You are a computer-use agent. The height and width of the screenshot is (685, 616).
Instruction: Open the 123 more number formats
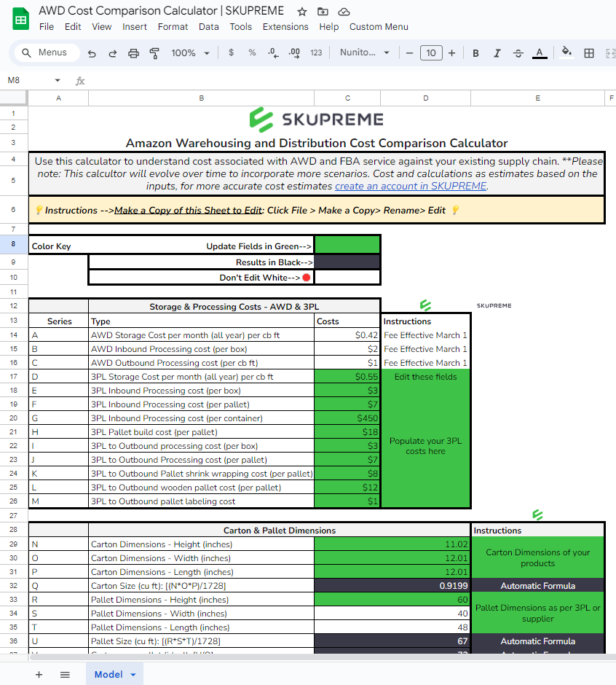coord(316,53)
